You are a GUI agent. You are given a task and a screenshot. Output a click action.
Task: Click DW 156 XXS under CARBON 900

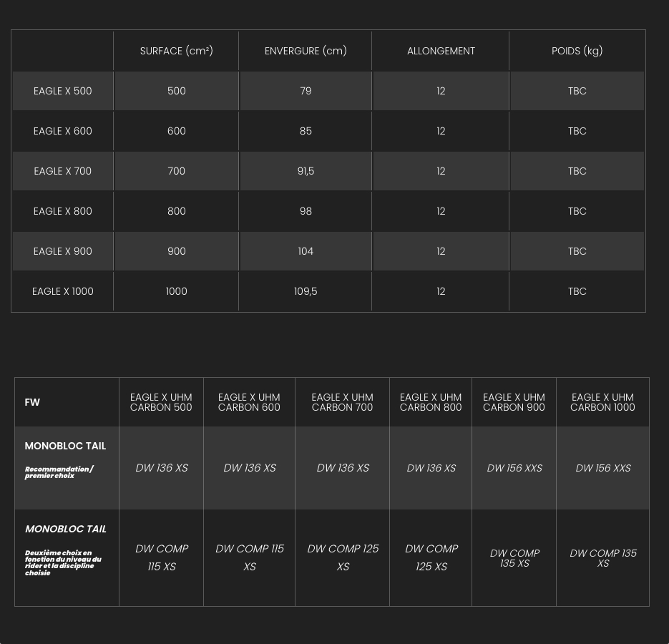(x=514, y=468)
